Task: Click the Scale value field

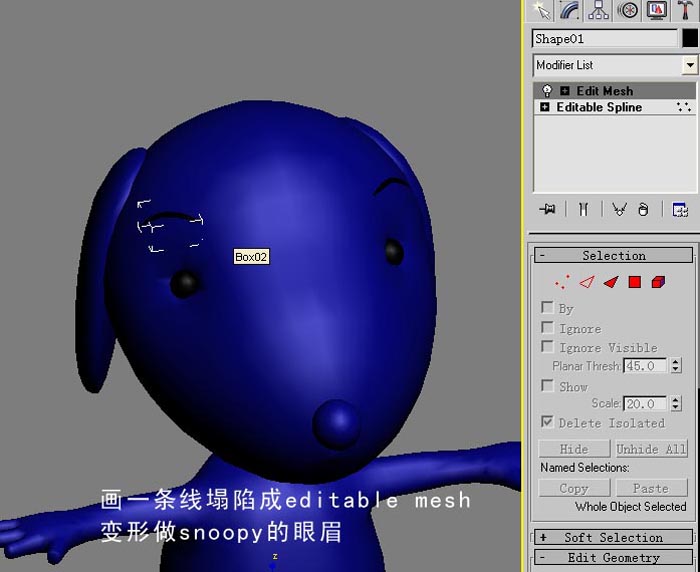Action: click(x=645, y=404)
